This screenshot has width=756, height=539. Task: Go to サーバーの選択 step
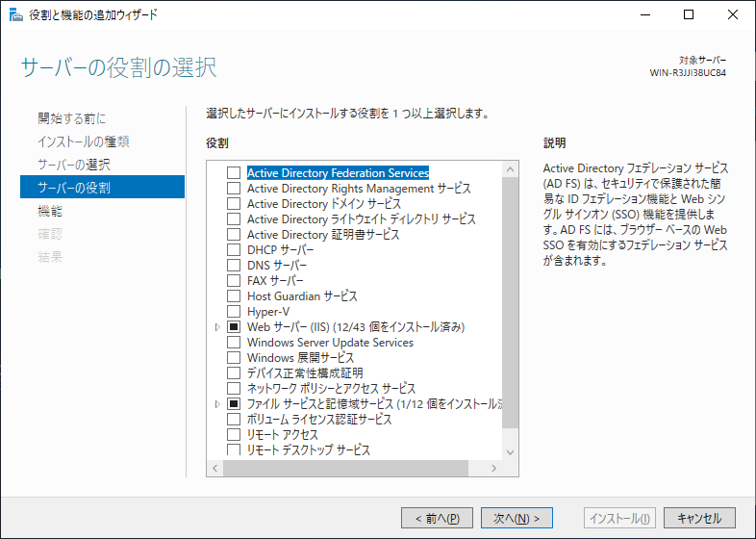(74, 165)
